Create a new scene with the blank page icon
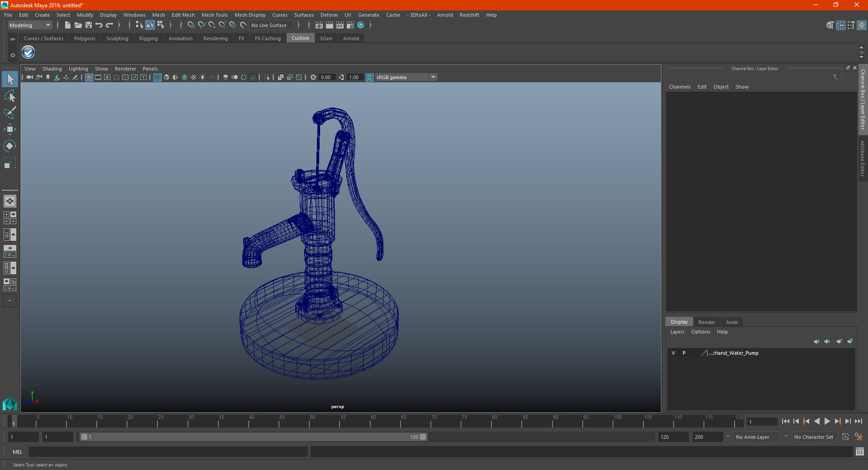 pyautogui.click(x=67, y=25)
